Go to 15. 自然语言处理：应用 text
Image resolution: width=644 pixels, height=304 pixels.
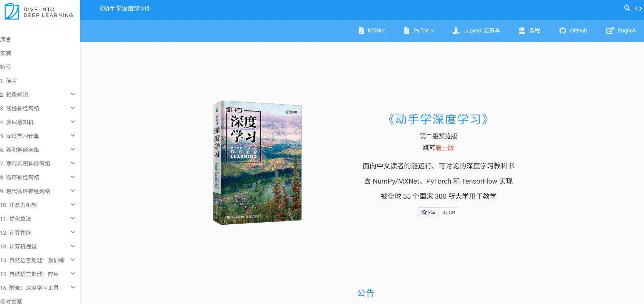29,274
